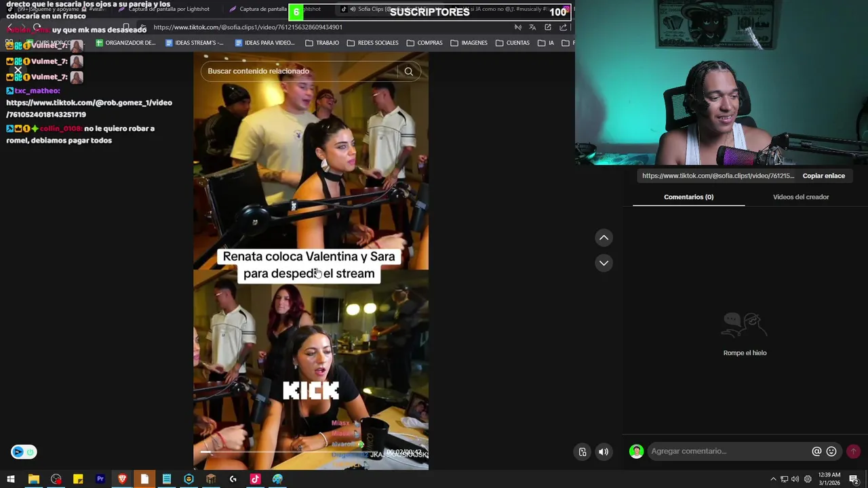Click the TikTok video player frame
Viewport: 868px width, 488px height.
[311, 261]
